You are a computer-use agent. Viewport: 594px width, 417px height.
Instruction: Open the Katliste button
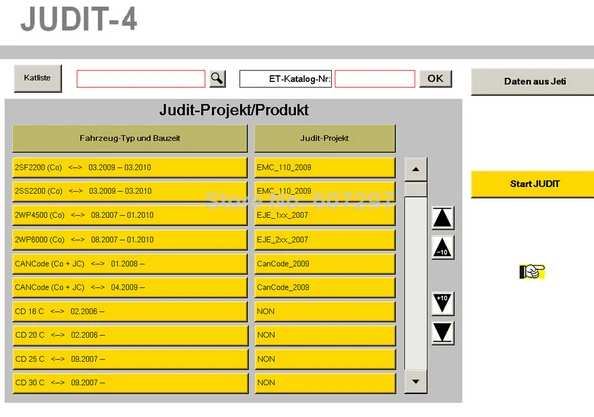click(38, 78)
